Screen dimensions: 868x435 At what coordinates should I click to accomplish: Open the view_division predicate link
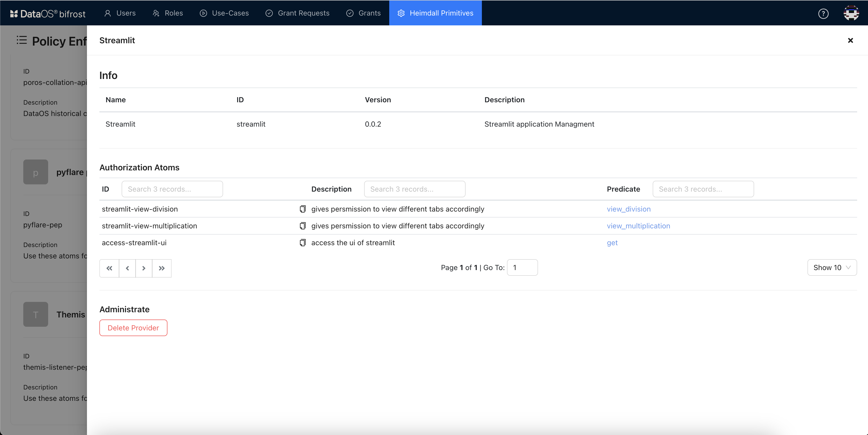629,209
